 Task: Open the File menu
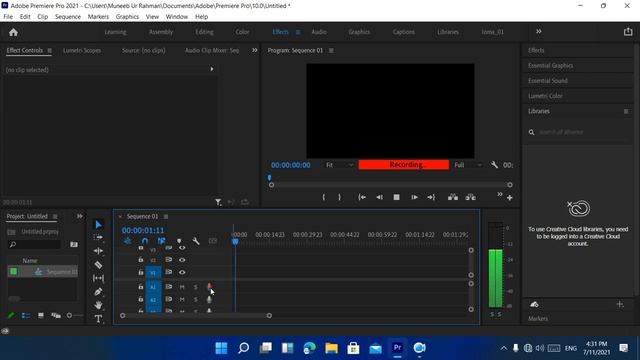8,17
